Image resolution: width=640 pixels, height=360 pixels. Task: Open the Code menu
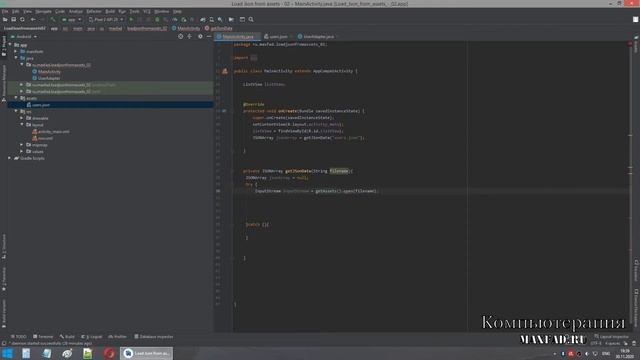tap(60, 11)
